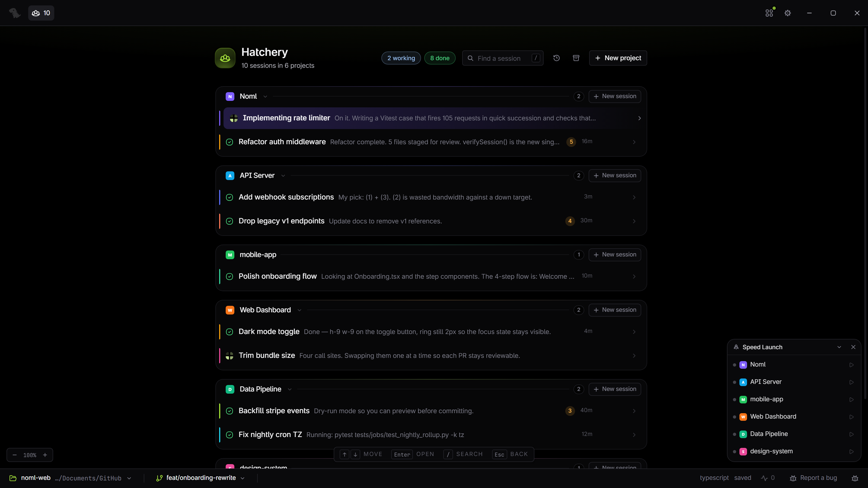This screenshot has width=868, height=488.
Task: Launch API Server from Speed Launch play icon
Action: [851, 382]
